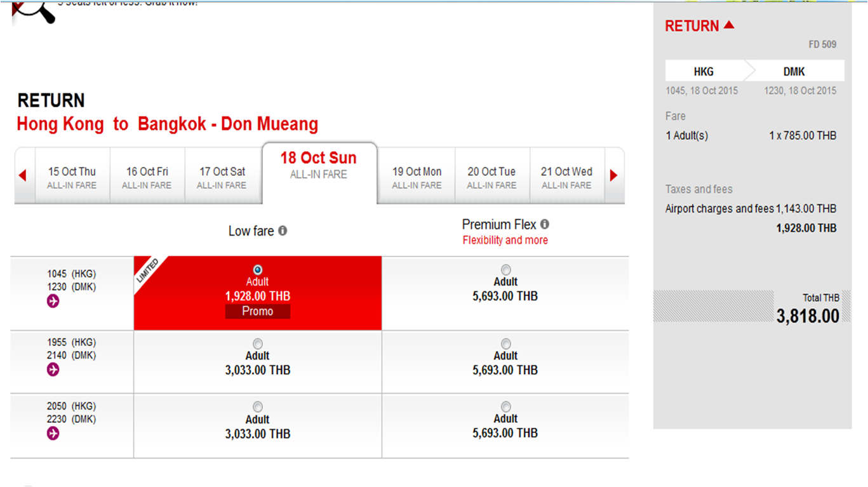
Task: Click the 'Flexibility and more' link
Action: click(505, 240)
